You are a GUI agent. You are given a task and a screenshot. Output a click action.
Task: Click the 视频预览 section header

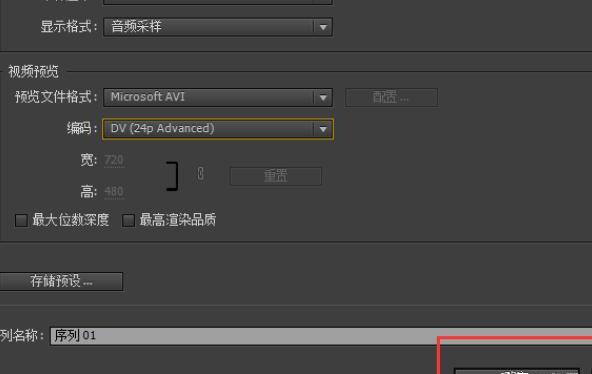pyautogui.click(x=33, y=71)
